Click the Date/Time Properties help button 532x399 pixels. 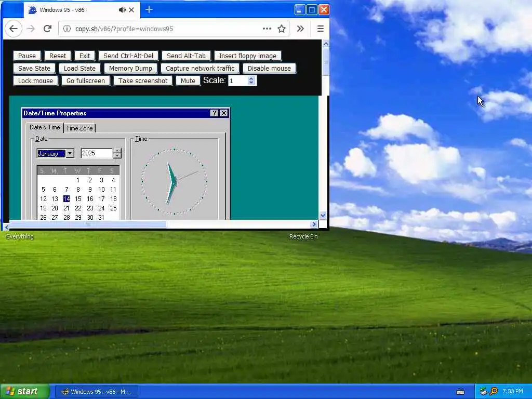(x=214, y=113)
